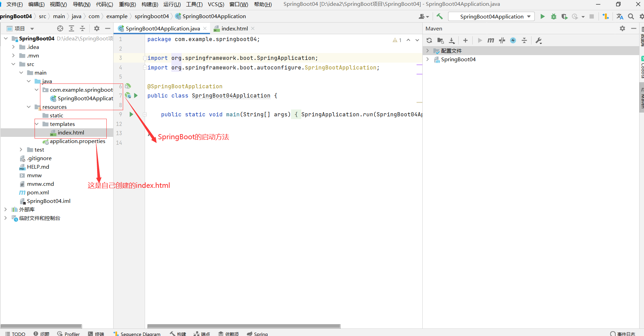Open Profiler tool window
644x336 pixels.
(x=68, y=334)
